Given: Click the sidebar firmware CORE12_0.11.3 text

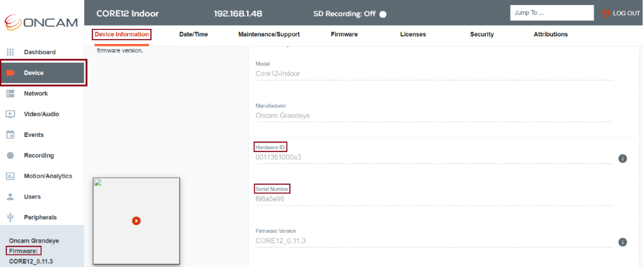Looking at the screenshot, I should point(31,261).
